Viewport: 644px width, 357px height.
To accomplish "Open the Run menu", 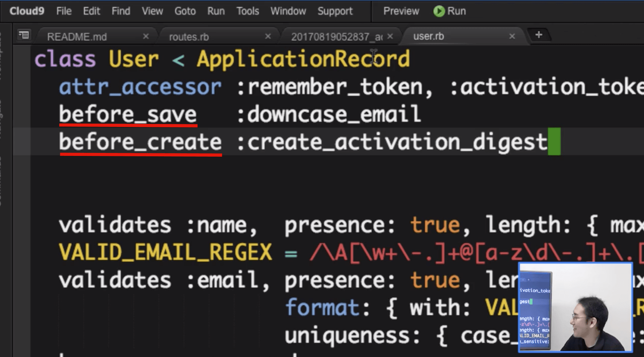I will (x=216, y=11).
